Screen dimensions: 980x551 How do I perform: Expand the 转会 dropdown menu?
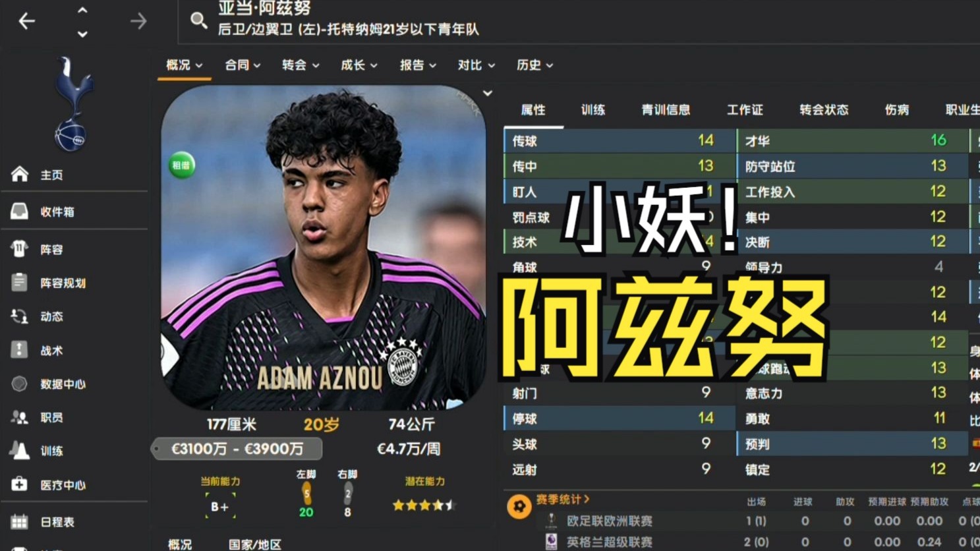point(301,65)
